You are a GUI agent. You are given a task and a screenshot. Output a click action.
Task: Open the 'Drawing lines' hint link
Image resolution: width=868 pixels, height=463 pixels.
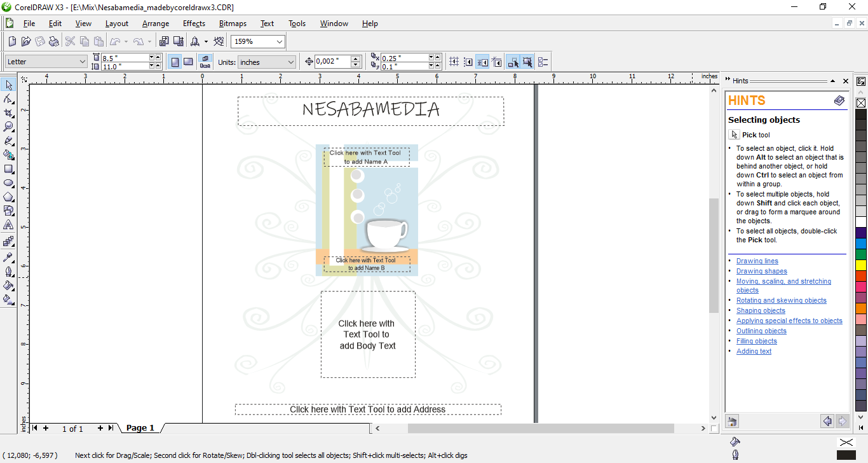click(x=757, y=261)
